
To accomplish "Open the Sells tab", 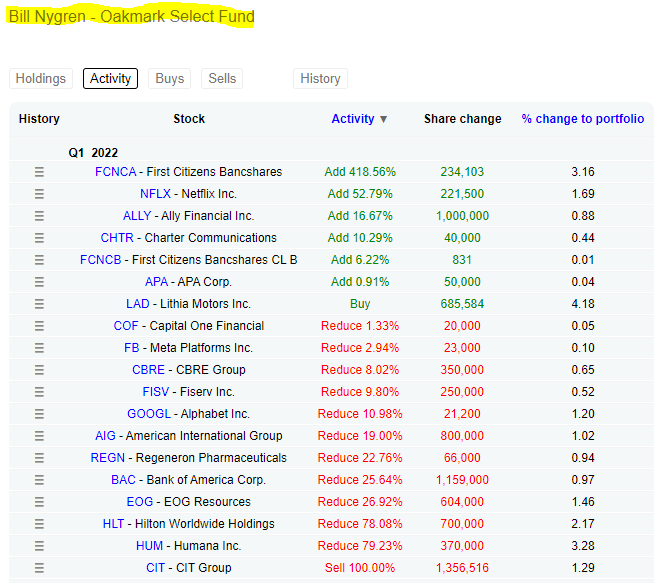I will (222, 78).
